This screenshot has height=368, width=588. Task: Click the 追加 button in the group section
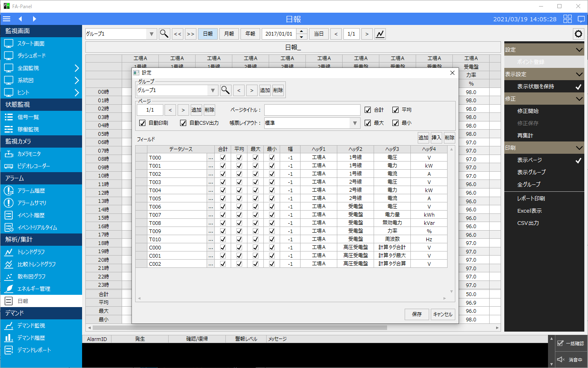[x=265, y=90]
